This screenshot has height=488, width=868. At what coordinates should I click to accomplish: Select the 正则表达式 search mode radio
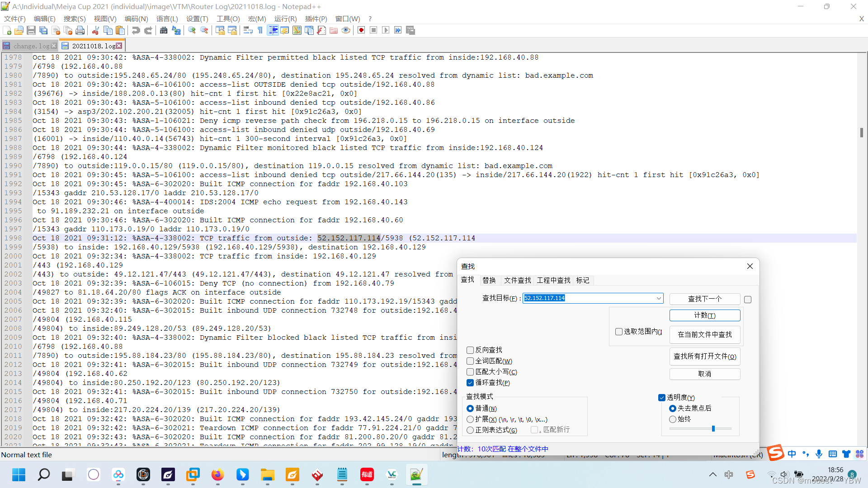click(x=470, y=430)
